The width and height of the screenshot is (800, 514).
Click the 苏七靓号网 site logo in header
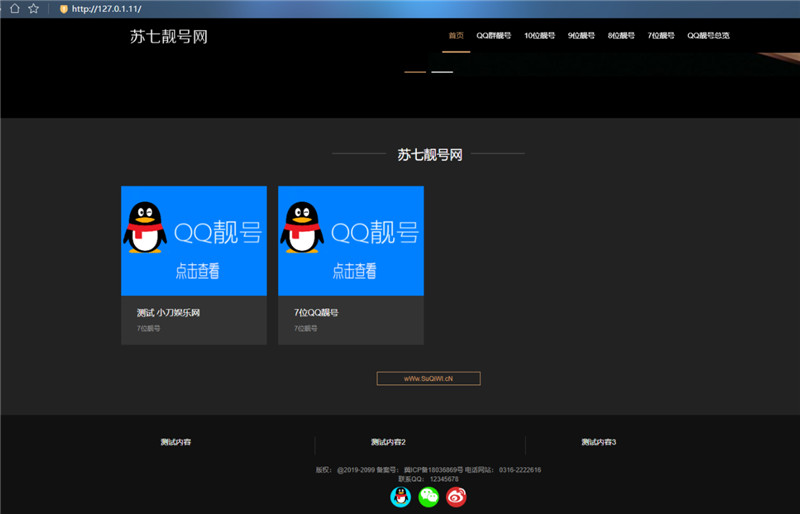pyautogui.click(x=168, y=36)
